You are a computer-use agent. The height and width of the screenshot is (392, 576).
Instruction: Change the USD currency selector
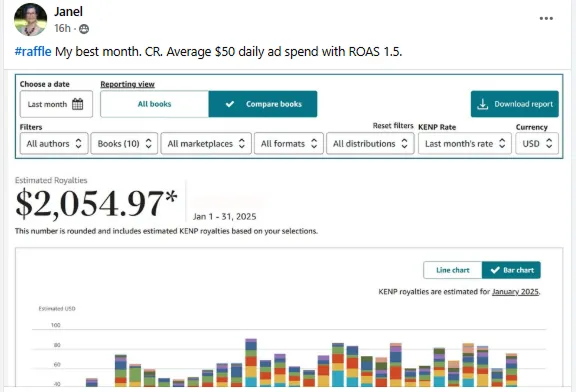(537, 144)
